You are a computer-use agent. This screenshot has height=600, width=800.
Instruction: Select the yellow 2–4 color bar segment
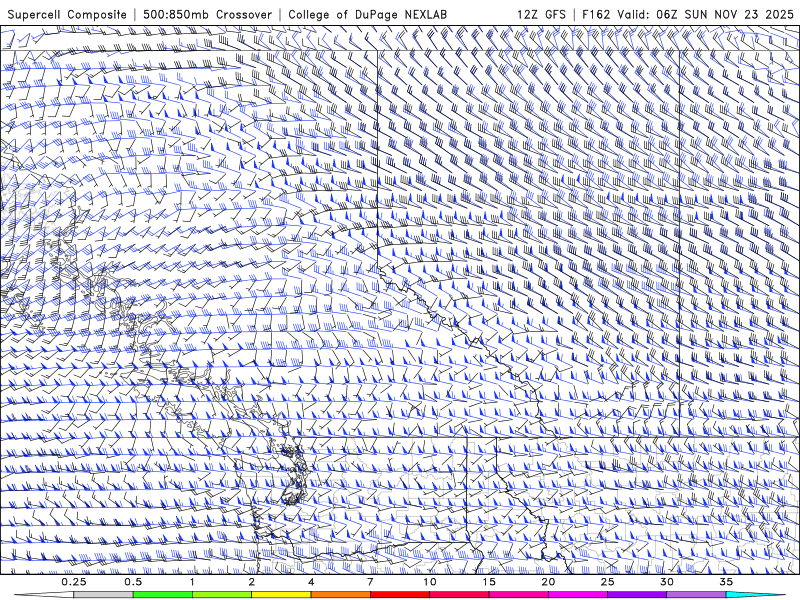(281, 595)
